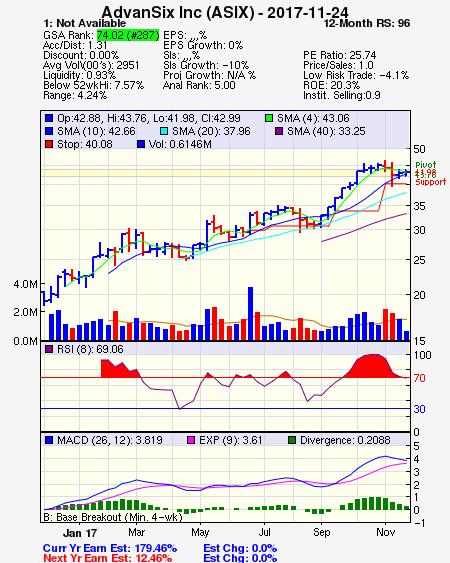The height and width of the screenshot is (563, 450).
Task: Click the 4.0M volume axis label
Action: 25,284
